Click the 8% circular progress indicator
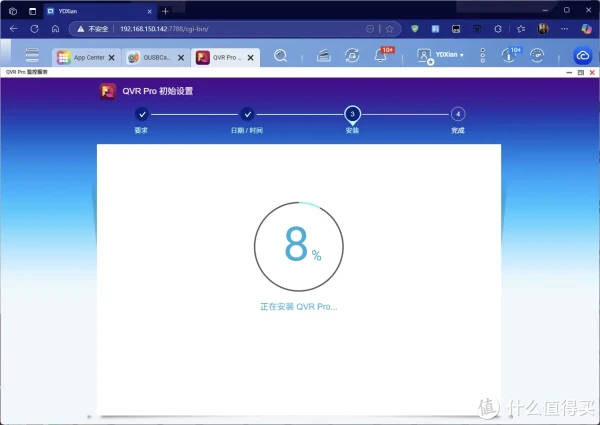600x425 pixels. [x=299, y=246]
